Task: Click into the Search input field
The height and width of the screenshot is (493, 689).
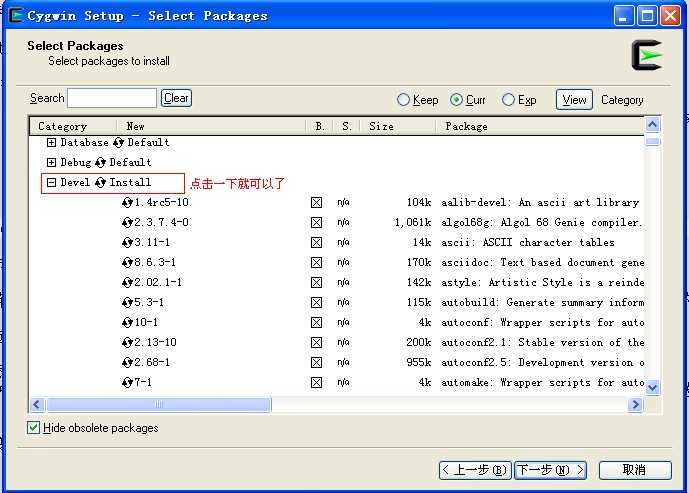Action: pyautogui.click(x=112, y=98)
